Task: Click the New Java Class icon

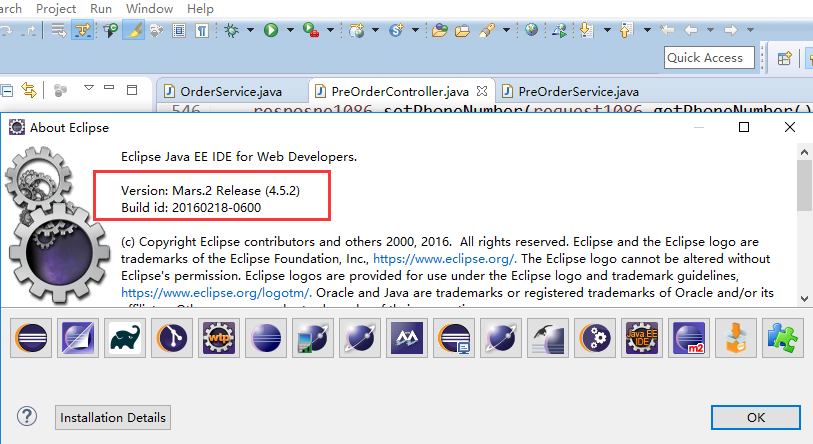Action: point(356,31)
